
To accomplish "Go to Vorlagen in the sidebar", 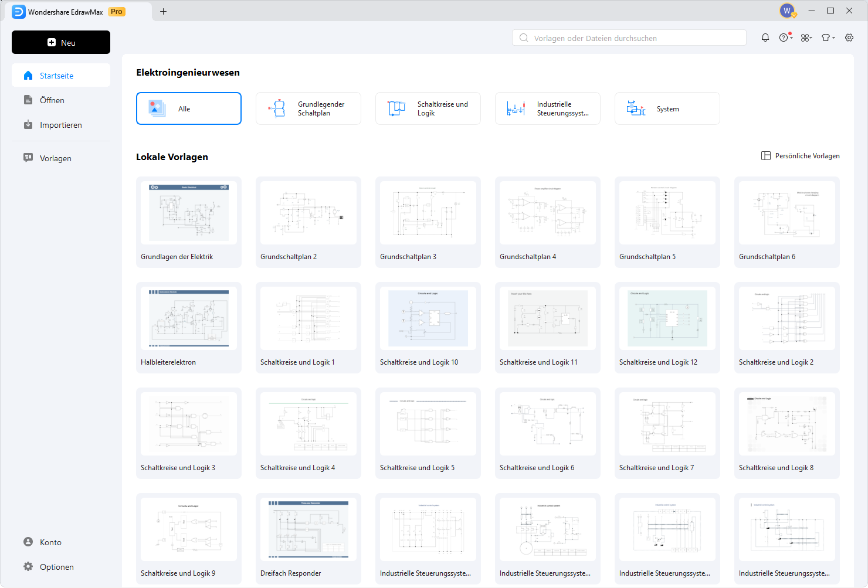I will coord(61,158).
